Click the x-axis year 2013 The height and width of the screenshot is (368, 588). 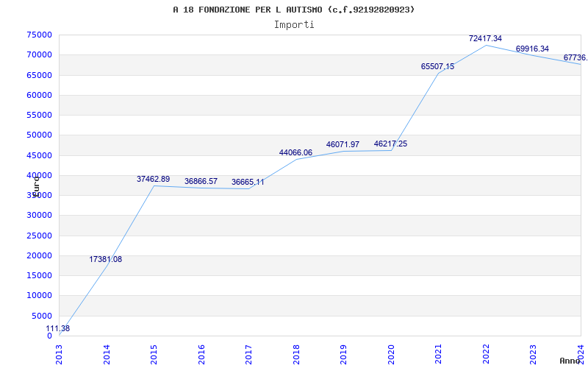click(60, 355)
